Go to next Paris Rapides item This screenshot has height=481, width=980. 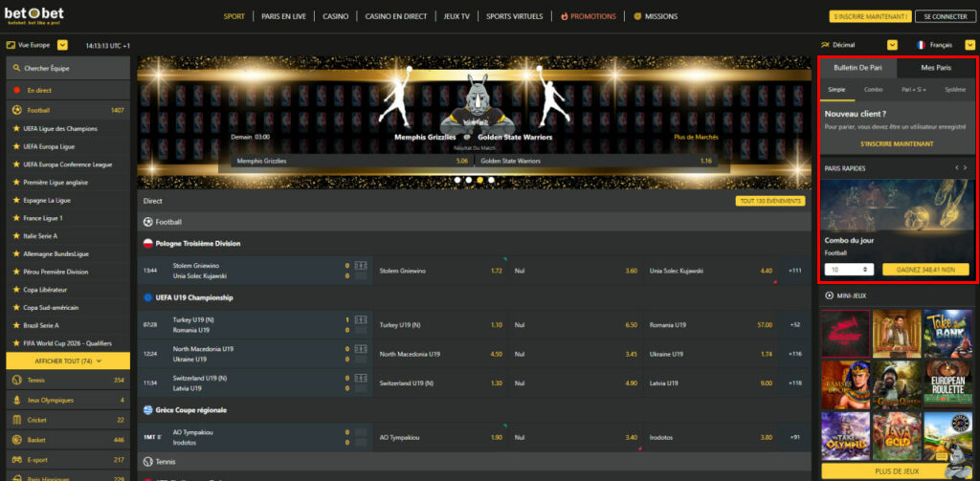[966, 168]
